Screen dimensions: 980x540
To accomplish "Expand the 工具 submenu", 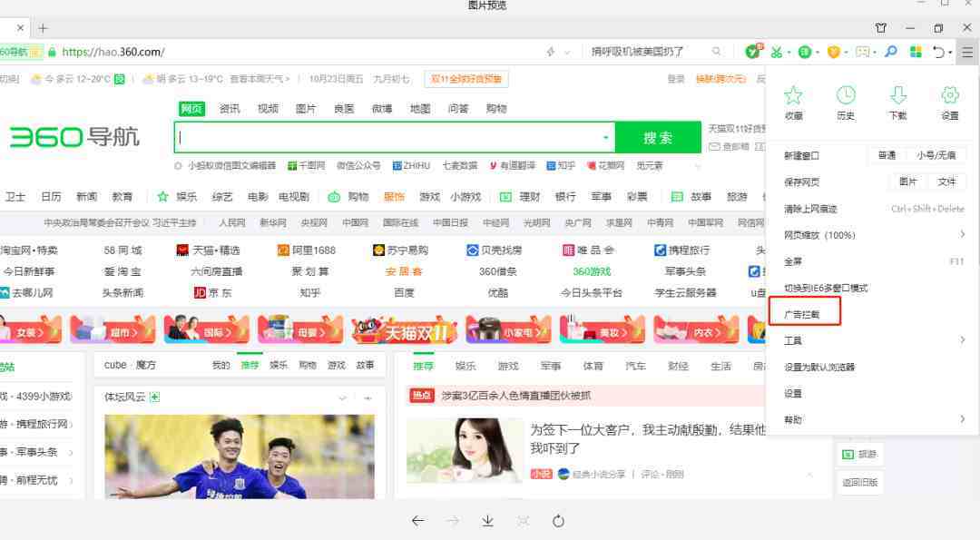I will click(x=962, y=340).
